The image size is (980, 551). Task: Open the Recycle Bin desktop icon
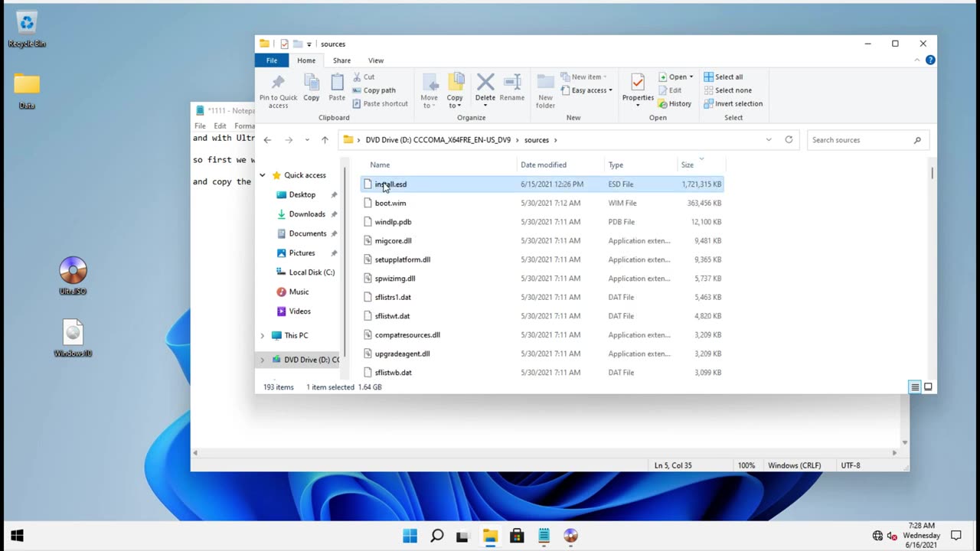coord(27,30)
